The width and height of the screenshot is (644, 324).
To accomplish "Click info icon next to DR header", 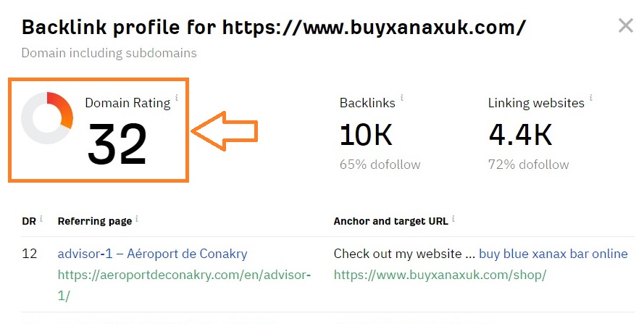I will pos(41,218).
